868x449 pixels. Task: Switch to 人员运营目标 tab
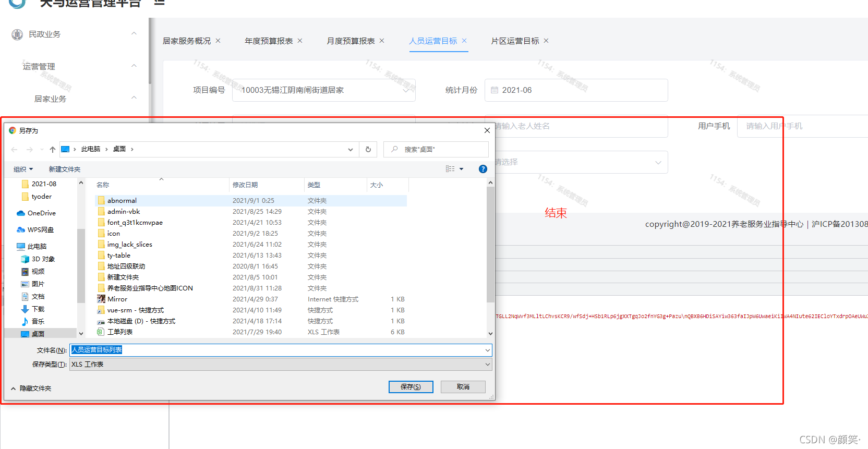[433, 41]
